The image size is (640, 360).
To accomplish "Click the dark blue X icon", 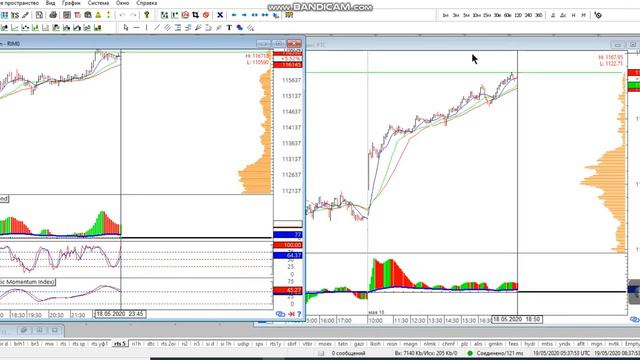I will tap(220, 15).
